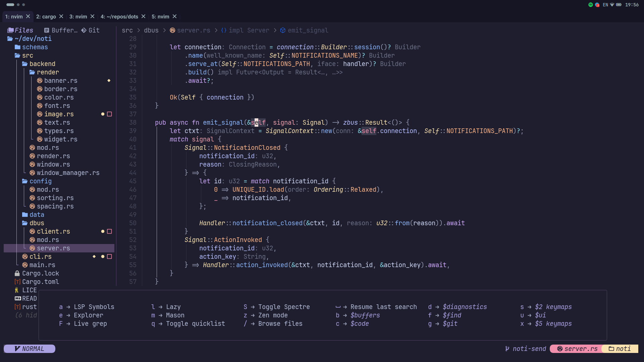Screen dimensions: 644x362
Task: Open sorting.rs in config folder
Action: (x=52, y=198)
